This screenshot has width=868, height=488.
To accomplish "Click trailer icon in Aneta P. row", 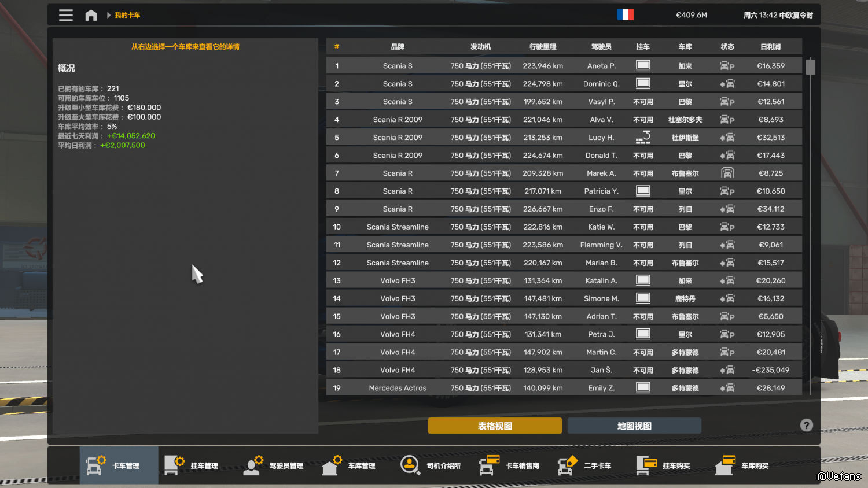I will [x=643, y=65].
